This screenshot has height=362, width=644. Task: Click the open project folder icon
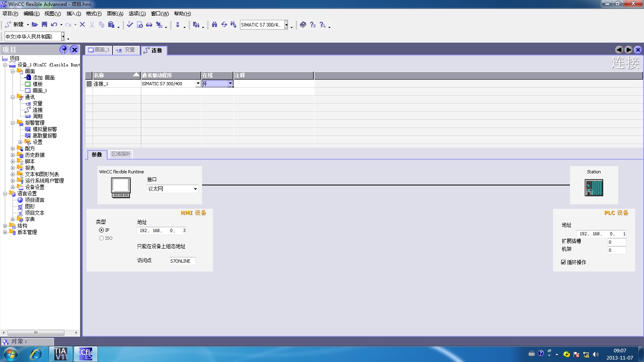(x=35, y=25)
